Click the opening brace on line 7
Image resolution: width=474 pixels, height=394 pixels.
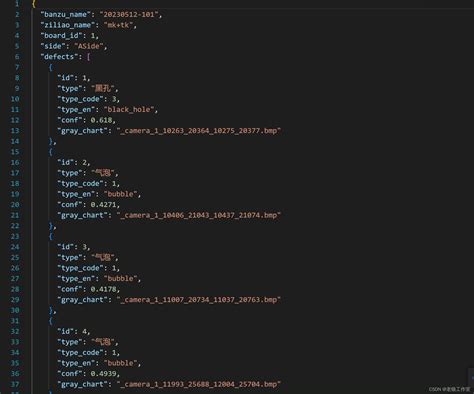click(51, 67)
